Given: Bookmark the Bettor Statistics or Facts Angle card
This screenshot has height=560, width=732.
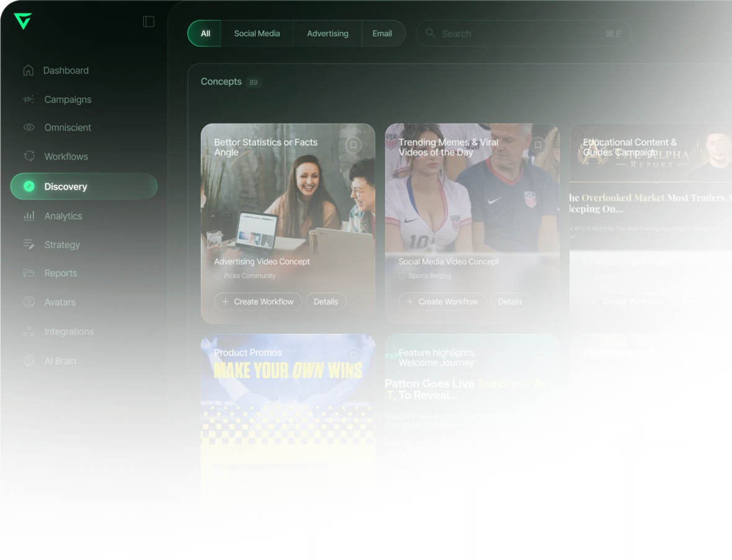Looking at the screenshot, I should click(353, 145).
